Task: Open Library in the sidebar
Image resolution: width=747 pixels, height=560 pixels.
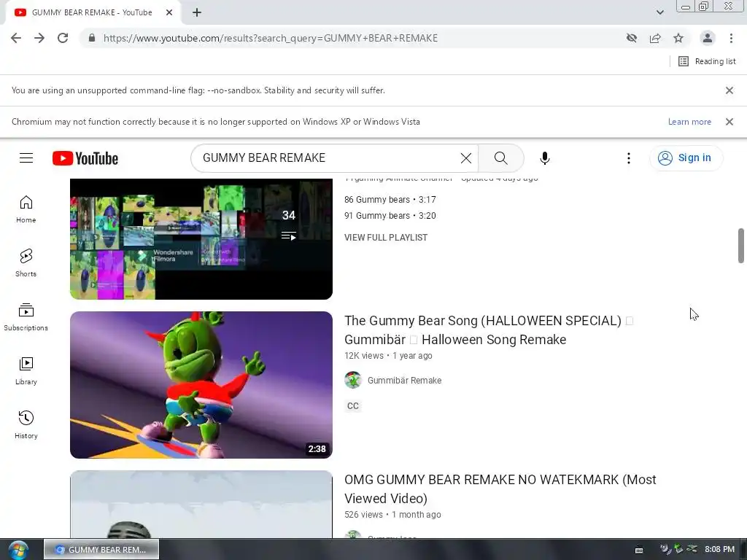Action: click(x=26, y=370)
